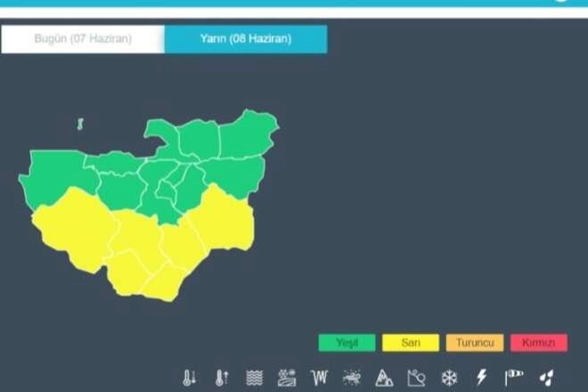Select the agricultural frost field icon
588x392 pixels.
tap(287, 378)
